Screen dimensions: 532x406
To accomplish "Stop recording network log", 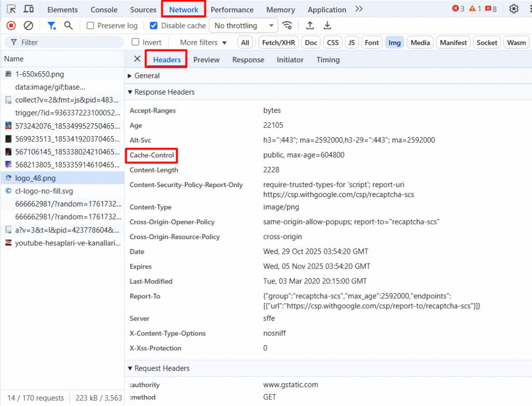I will click(x=11, y=25).
